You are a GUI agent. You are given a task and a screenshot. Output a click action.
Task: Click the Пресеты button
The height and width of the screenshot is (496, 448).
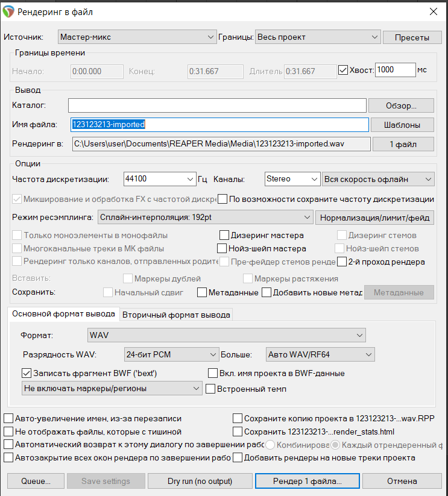click(412, 37)
